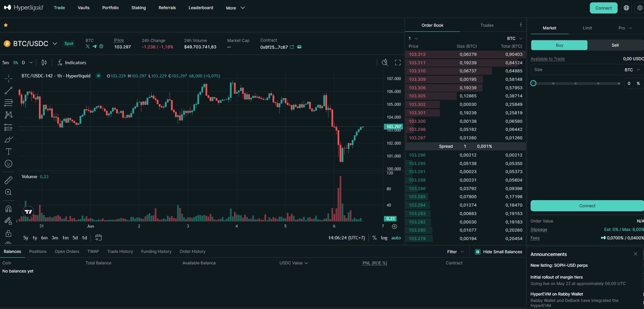Screen dimensions: 644x309
Task: Click the order size slider handle
Action: point(533,83)
